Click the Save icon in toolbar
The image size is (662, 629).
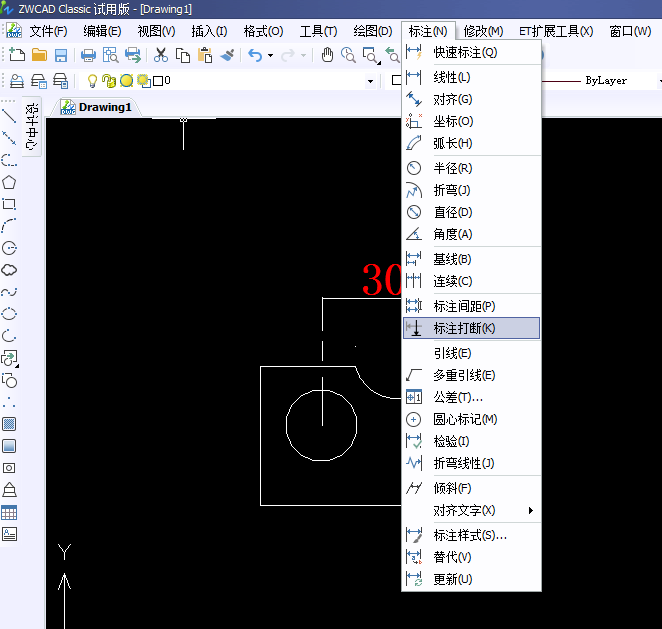point(61,55)
